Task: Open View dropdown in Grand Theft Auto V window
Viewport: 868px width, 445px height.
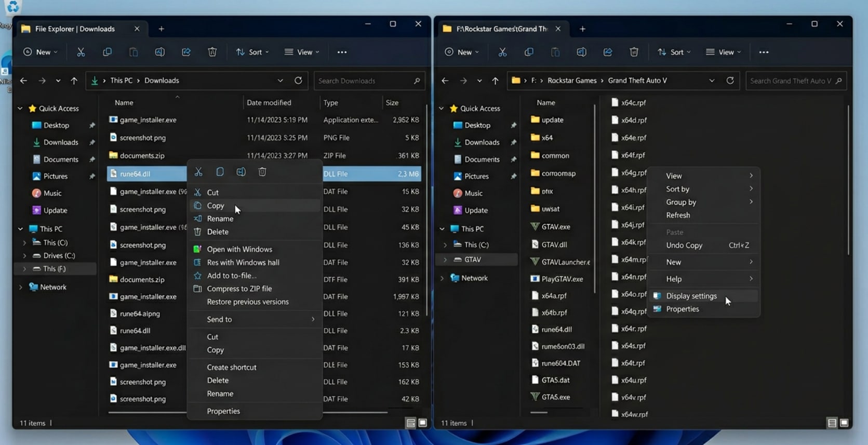Action: [x=724, y=52]
